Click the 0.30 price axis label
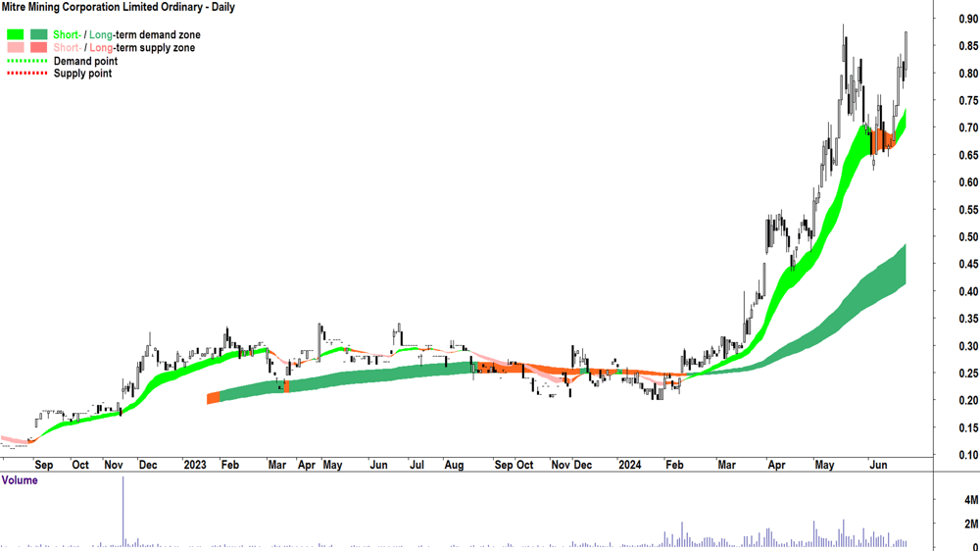 click(968, 346)
